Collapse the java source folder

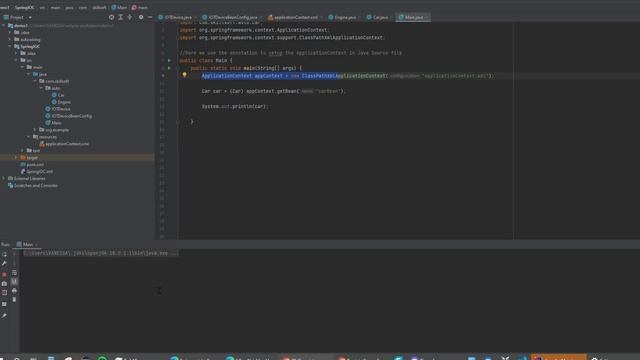pyautogui.click(x=29, y=74)
